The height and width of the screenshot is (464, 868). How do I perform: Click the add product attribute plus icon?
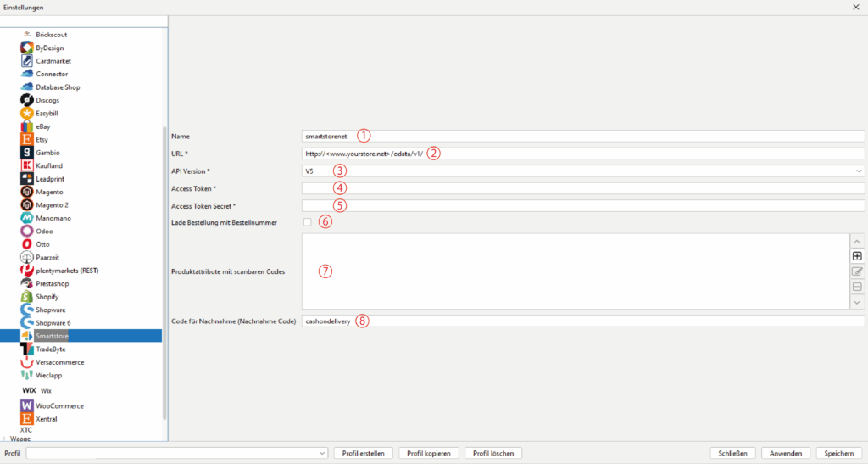pyautogui.click(x=857, y=256)
